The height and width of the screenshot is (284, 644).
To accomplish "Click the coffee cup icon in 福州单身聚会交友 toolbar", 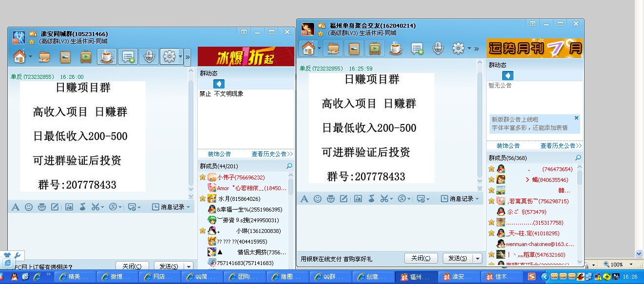I will click(x=396, y=48).
